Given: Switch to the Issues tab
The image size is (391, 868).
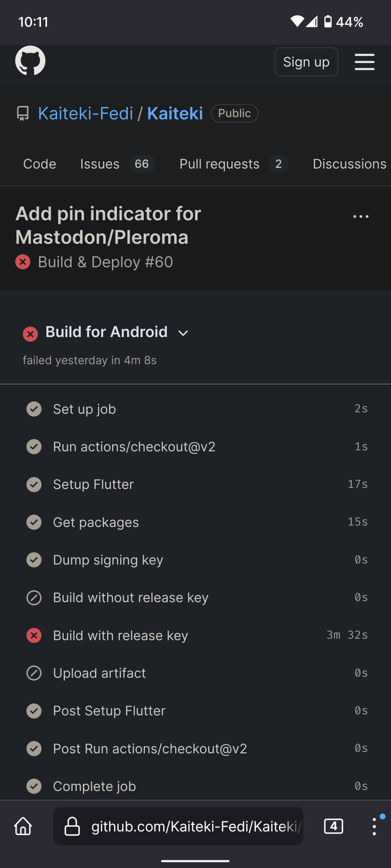Looking at the screenshot, I should 100,164.
